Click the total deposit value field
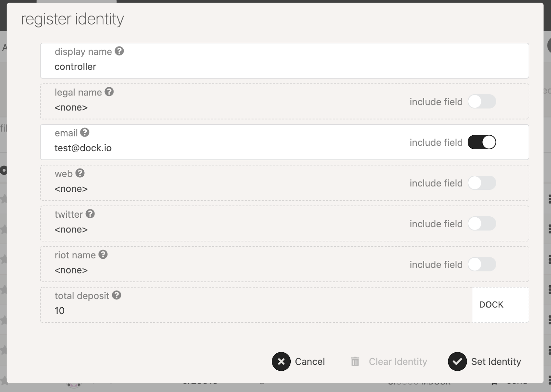The height and width of the screenshot is (392, 551). click(x=256, y=305)
